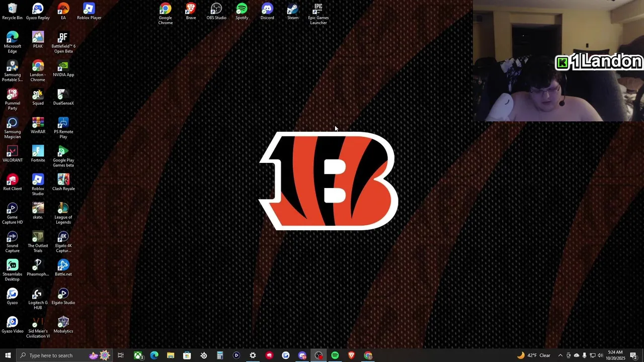This screenshot has width=644, height=362.
Task: Select the Battle.net desktop icon
Action: coord(63,268)
